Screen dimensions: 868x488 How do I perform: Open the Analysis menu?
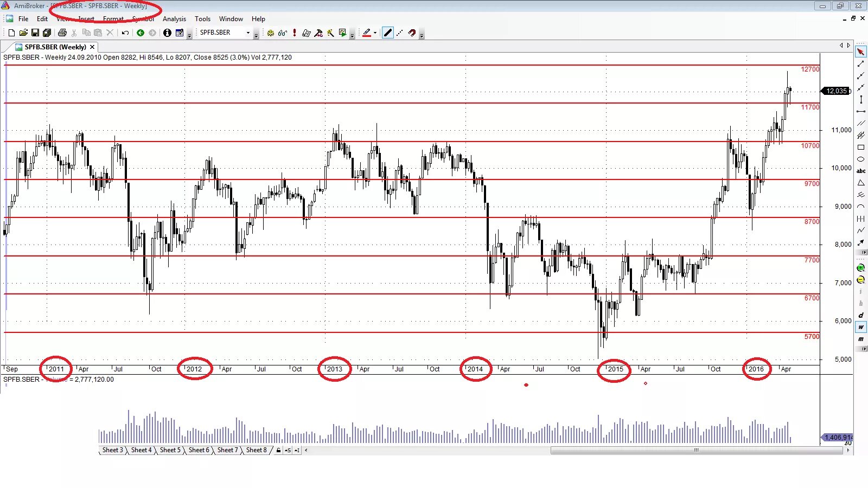click(x=174, y=19)
